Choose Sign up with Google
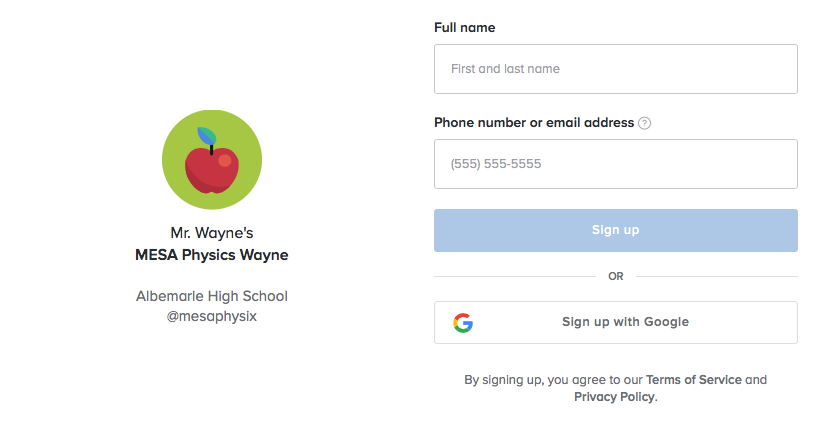Viewport: 830px width, 423px height. (616, 322)
